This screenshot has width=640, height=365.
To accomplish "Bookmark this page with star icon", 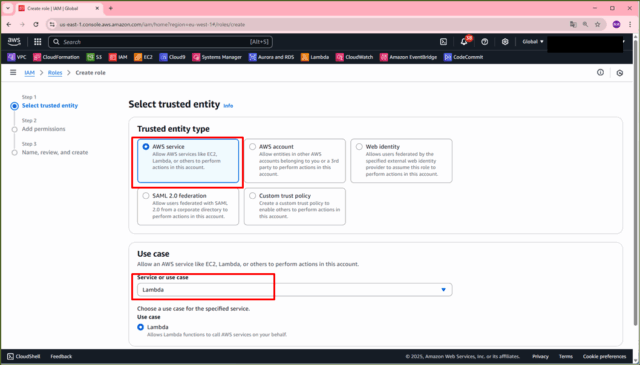I will 598,24.
